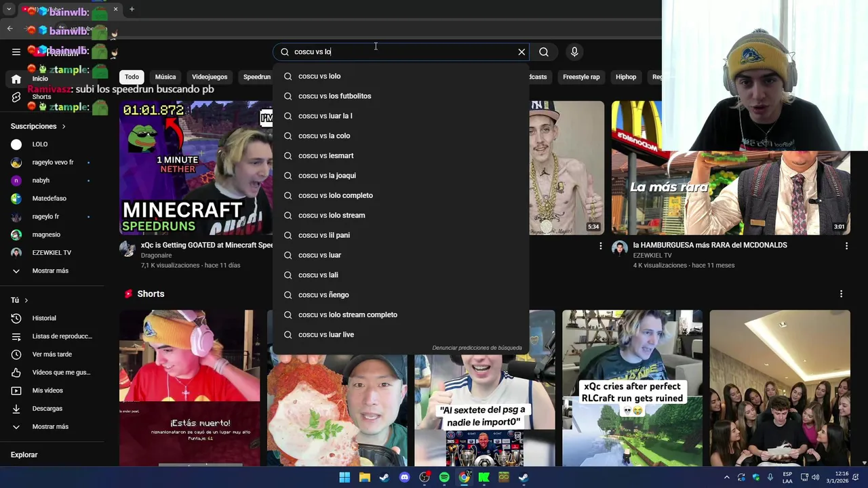This screenshot has width=868, height=488.
Task: Choose suggestion "coscu vs lolo"
Action: click(x=401, y=76)
